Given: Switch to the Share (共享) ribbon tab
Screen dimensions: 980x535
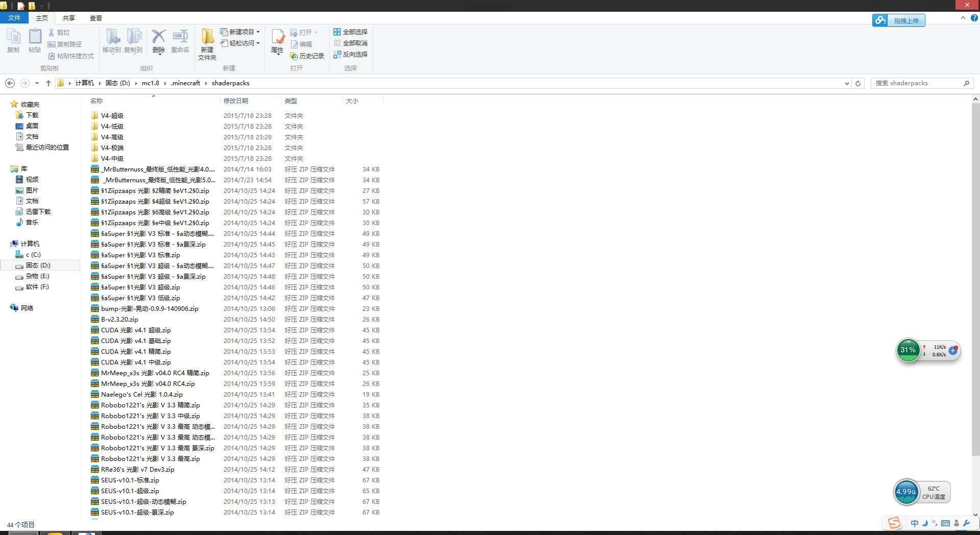Looking at the screenshot, I should click(x=69, y=18).
